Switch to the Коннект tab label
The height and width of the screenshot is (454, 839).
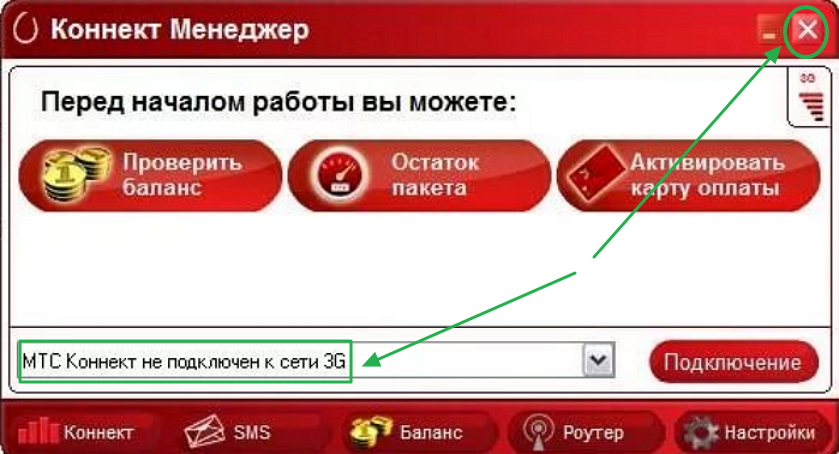[98, 432]
